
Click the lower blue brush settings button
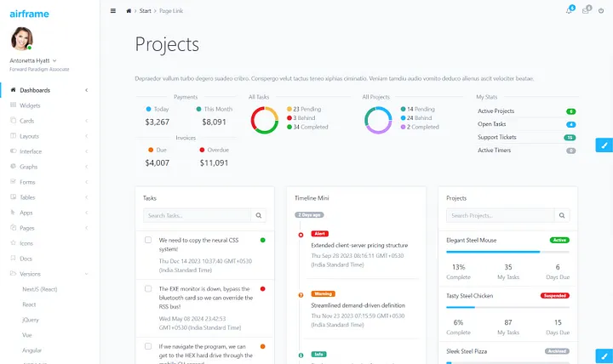coord(604,356)
